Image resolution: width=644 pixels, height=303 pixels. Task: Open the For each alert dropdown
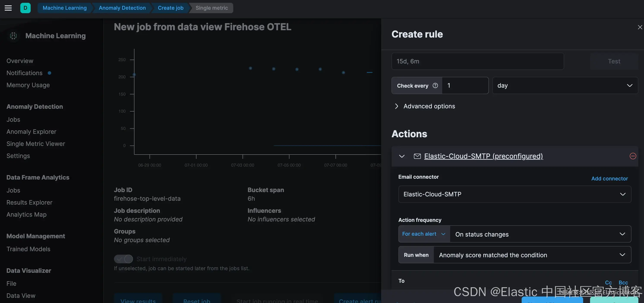tap(424, 234)
